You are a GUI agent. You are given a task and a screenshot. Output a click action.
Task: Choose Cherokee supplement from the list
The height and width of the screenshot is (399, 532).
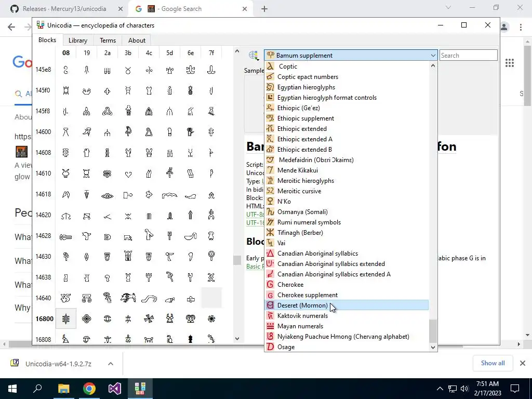[x=347, y=295]
